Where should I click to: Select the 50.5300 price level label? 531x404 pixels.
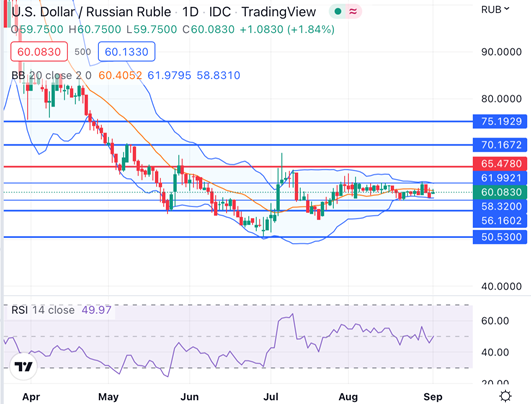point(500,237)
